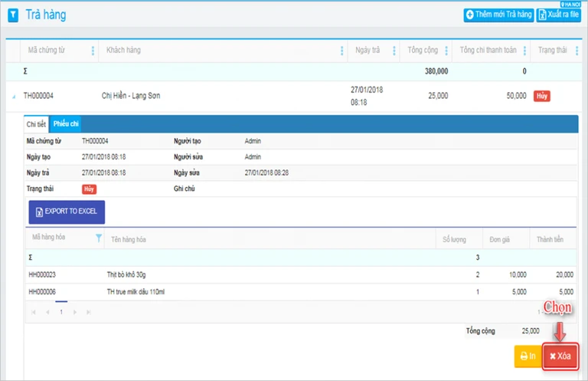Image resolution: width=588 pixels, height=381 pixels.
Task: Open column menu for Ngày trả
Action: point(394,51)
